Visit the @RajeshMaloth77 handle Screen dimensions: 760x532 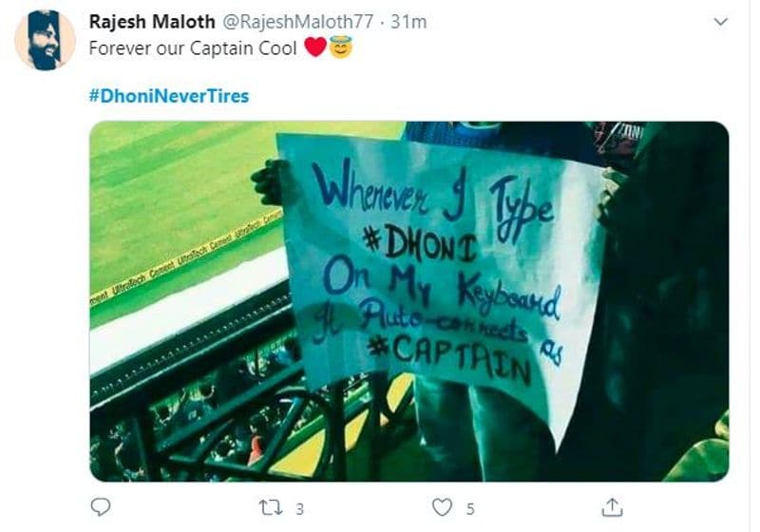tap(297, 22)
